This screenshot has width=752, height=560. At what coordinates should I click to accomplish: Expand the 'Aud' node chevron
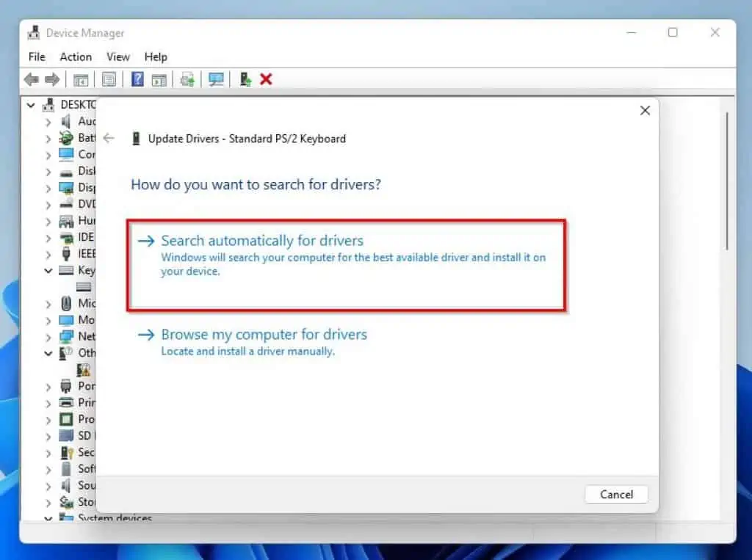[48, 122]
